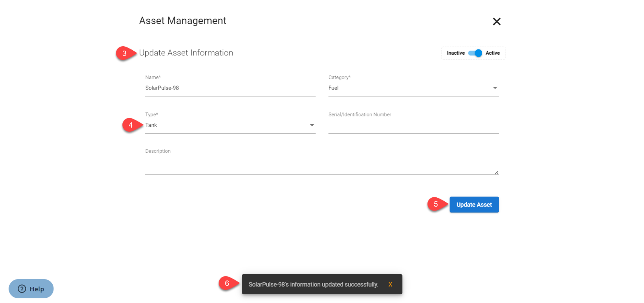Open the Type dropdown arrow

[x=312, y=125]
